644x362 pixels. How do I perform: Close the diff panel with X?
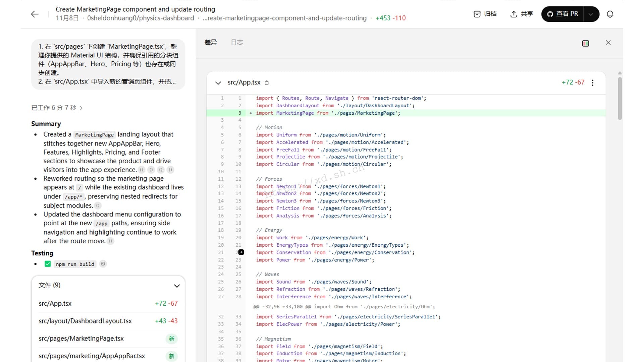point(608,43)
